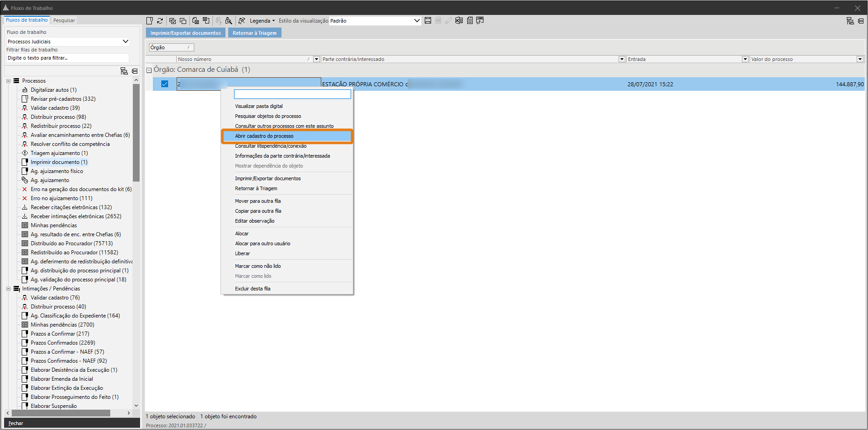Click the expand groups icon at top right

pos(850,21)
